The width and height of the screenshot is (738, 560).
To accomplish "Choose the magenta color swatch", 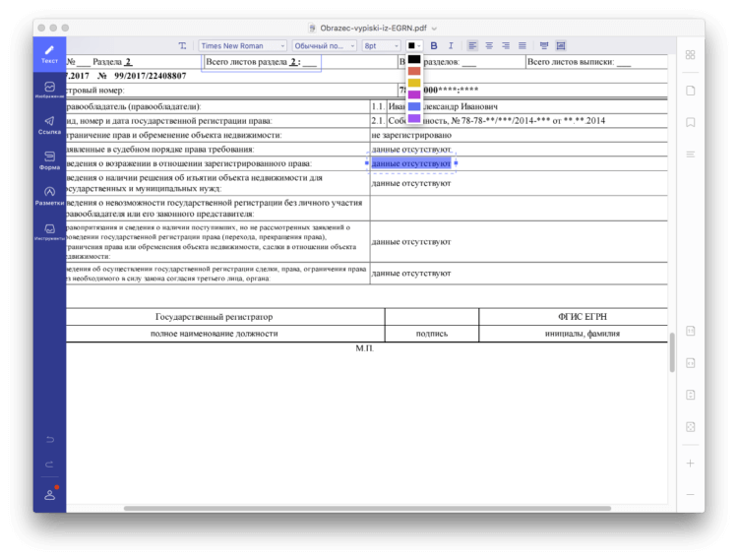I will 414,94.
